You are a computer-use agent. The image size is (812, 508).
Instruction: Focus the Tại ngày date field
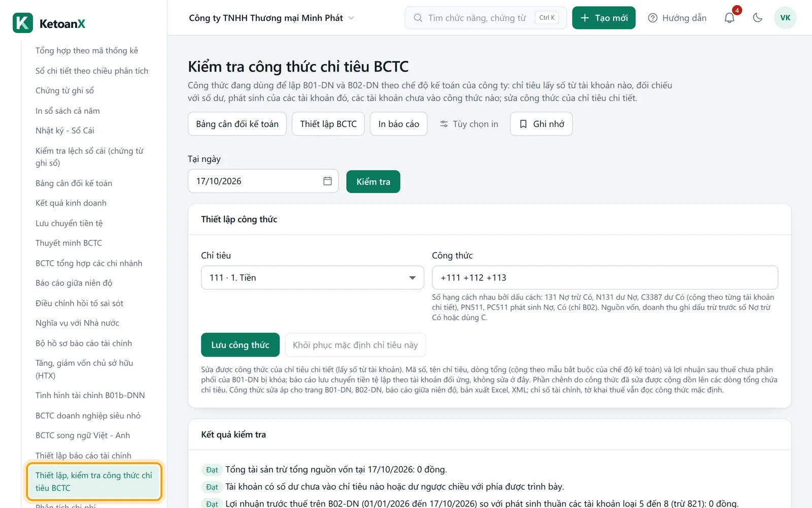click(x=263, y=181)
